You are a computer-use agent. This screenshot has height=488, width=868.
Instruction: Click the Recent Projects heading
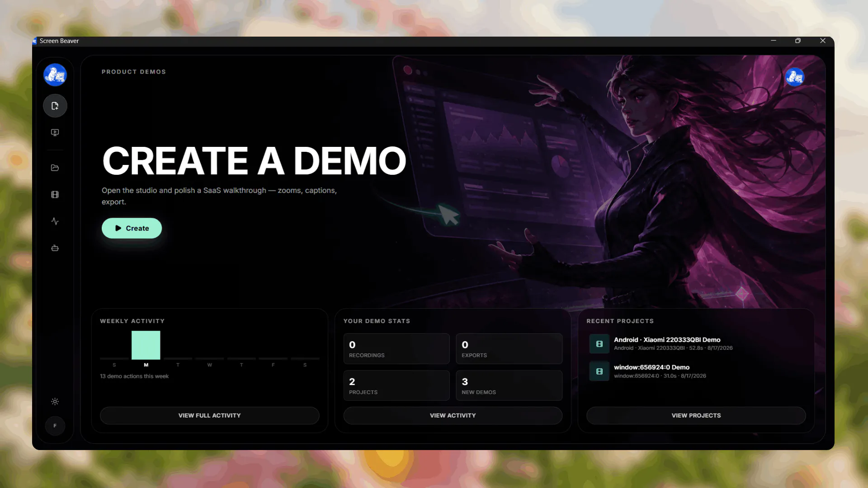click(620, 321)
